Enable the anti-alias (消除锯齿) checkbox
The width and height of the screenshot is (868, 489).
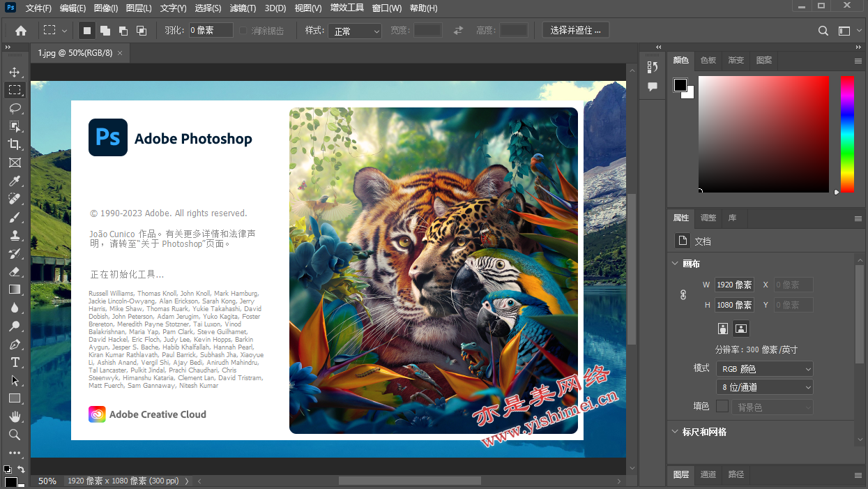243,31
